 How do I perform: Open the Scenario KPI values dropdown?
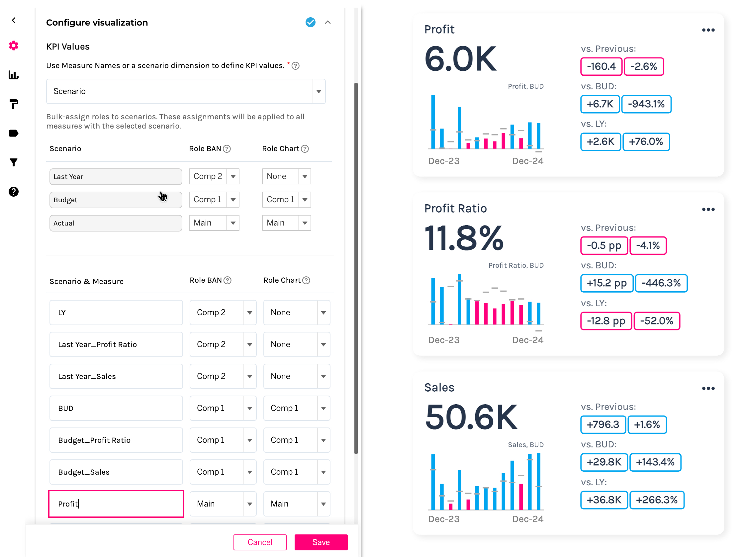pos(319,91)
